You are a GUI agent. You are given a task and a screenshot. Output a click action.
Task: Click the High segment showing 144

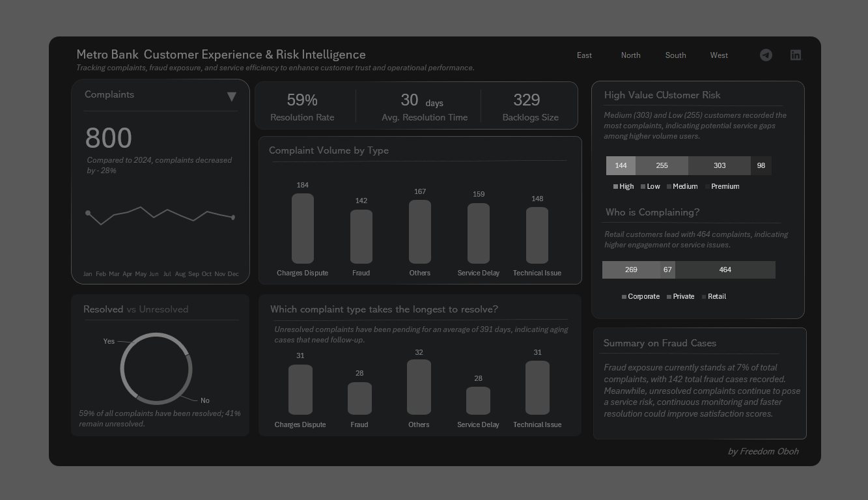tap(621, 165)
